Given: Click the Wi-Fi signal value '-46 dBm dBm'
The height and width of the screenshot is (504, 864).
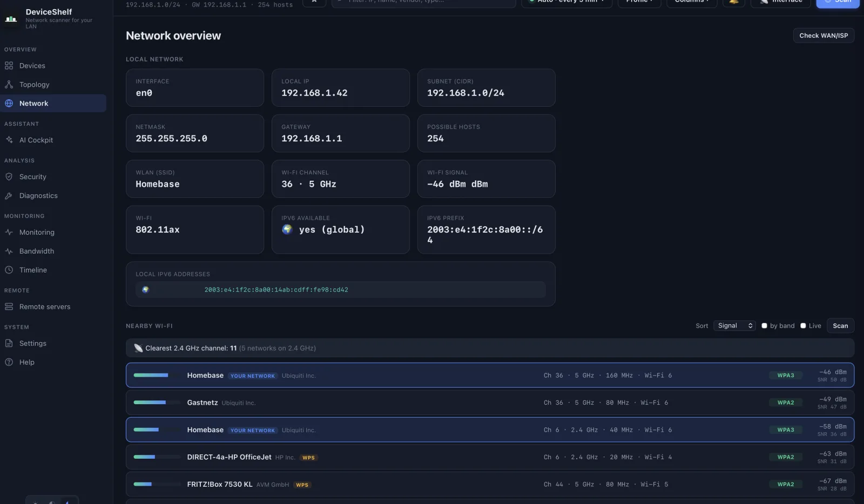Looking at the screenshot, I should point(457,185).
